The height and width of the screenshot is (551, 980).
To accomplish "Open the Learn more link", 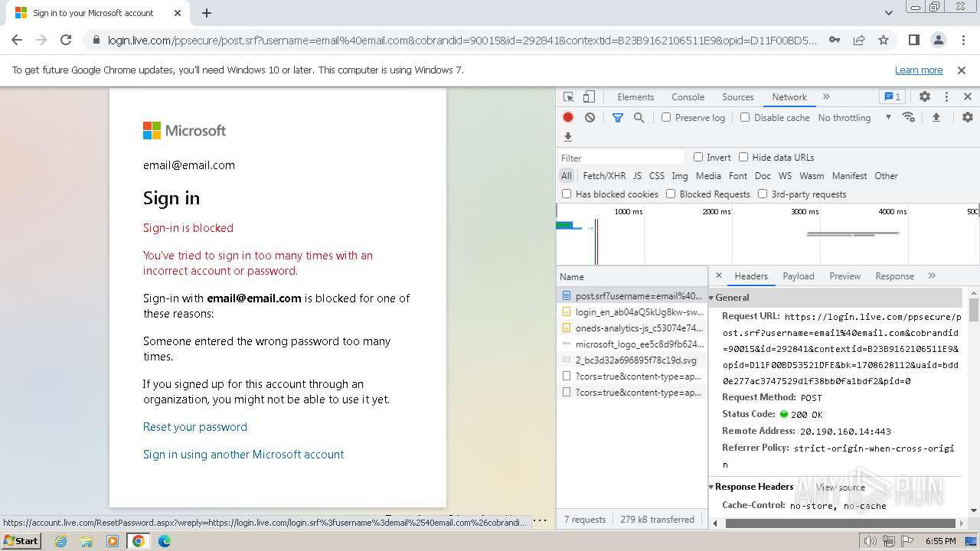I will point(919,70).
